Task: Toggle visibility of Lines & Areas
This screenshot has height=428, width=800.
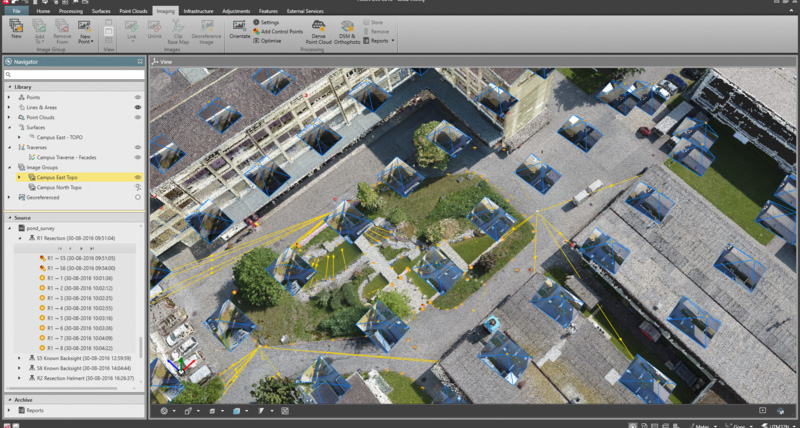Action: 138,107
